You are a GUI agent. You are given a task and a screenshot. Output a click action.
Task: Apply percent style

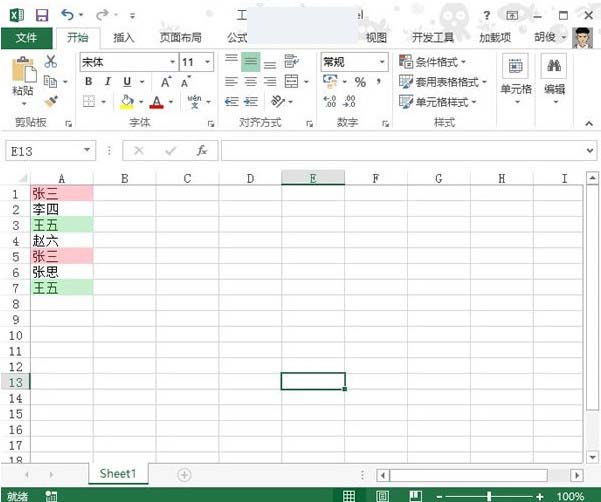tap(360, 82)
